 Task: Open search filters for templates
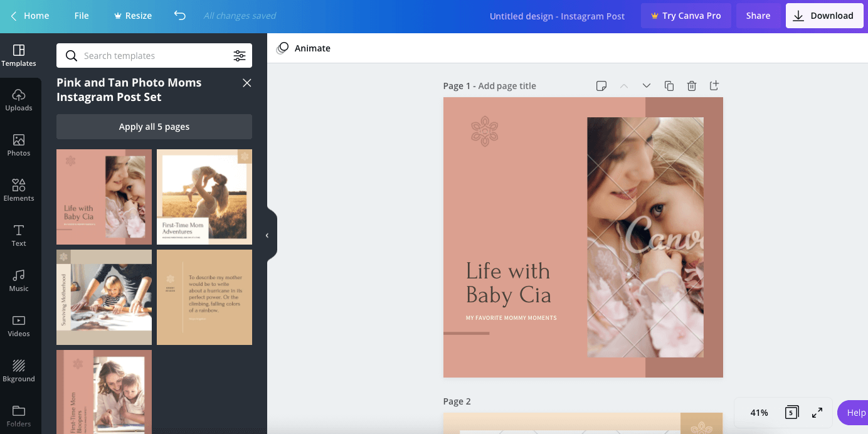click(240, 56)
